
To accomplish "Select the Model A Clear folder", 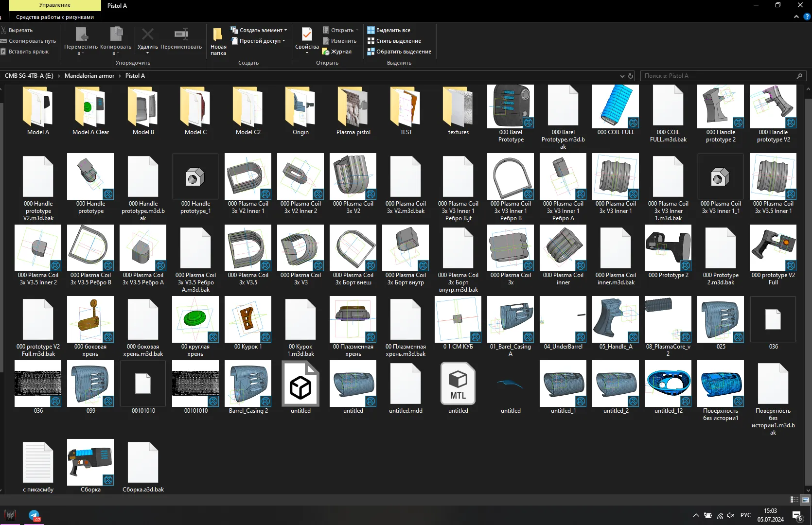I will 90,111.
